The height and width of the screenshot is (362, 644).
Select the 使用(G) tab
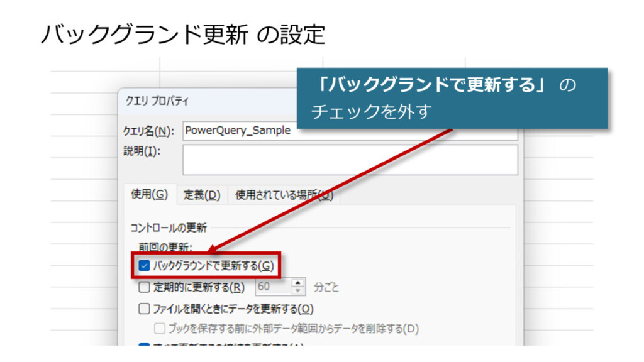pyautogui.click(x=149, y=195)
